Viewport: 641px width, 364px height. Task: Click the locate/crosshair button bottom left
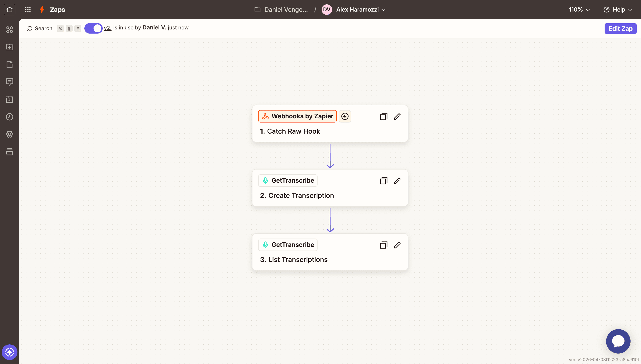[10, 352]
